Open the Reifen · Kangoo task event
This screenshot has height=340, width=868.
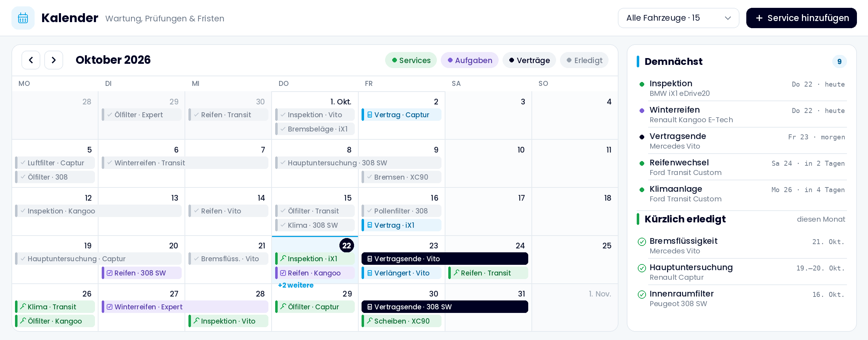coord(315,273)
